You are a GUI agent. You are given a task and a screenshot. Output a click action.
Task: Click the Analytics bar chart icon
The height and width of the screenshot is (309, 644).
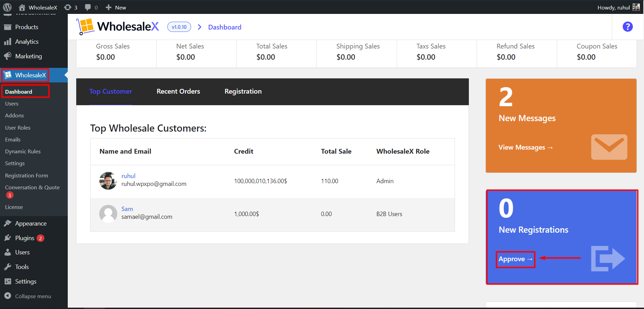(x=7, y=42)
